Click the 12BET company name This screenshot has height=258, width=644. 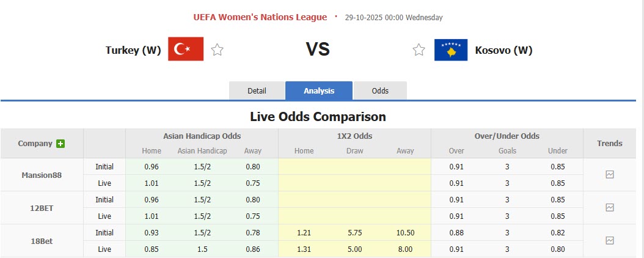[41, 208]
